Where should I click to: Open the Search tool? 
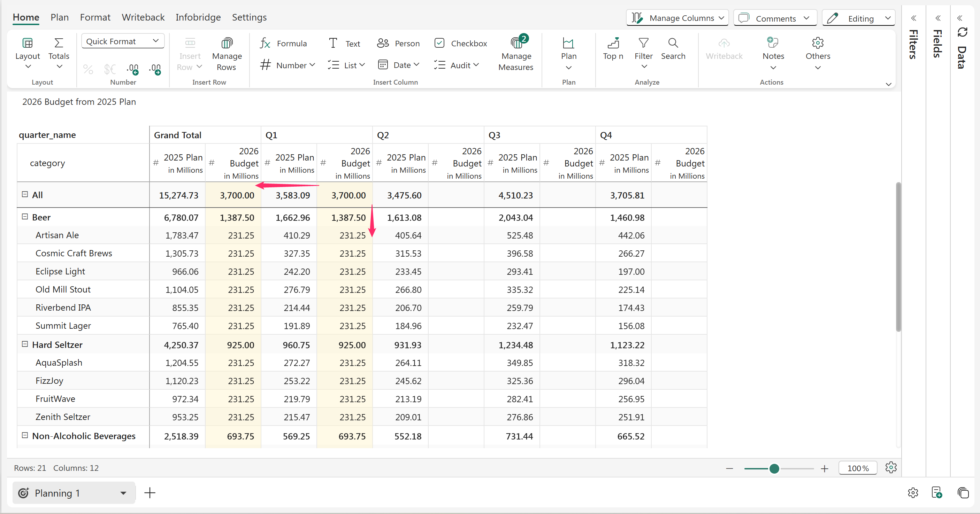click(673, 49)
